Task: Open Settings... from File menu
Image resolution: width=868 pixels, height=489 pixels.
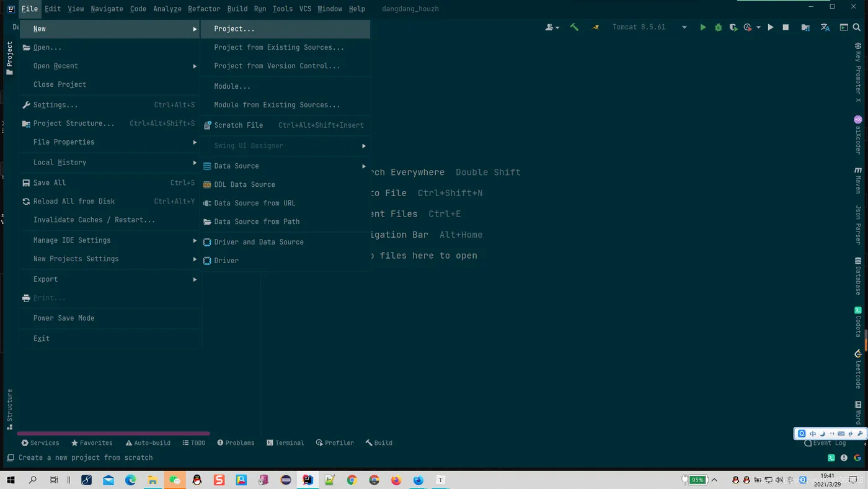Action: click(x=110, y=105)
